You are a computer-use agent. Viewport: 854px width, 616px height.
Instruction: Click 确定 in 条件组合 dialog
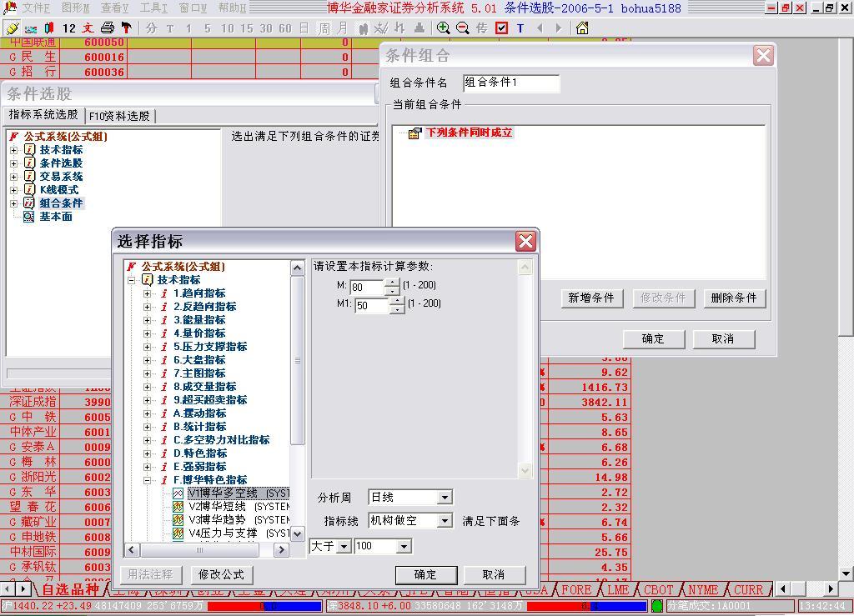click(x=653, y=338)
